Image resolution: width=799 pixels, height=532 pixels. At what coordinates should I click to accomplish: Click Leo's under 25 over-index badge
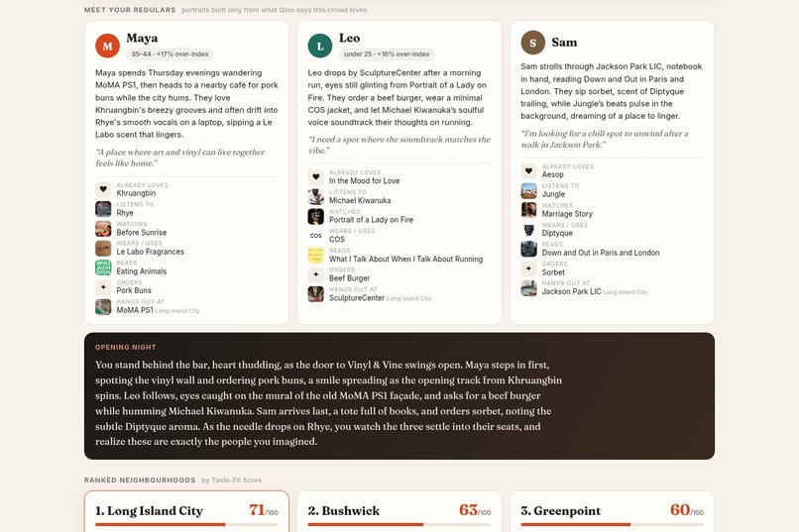click(x=387, y=53)
